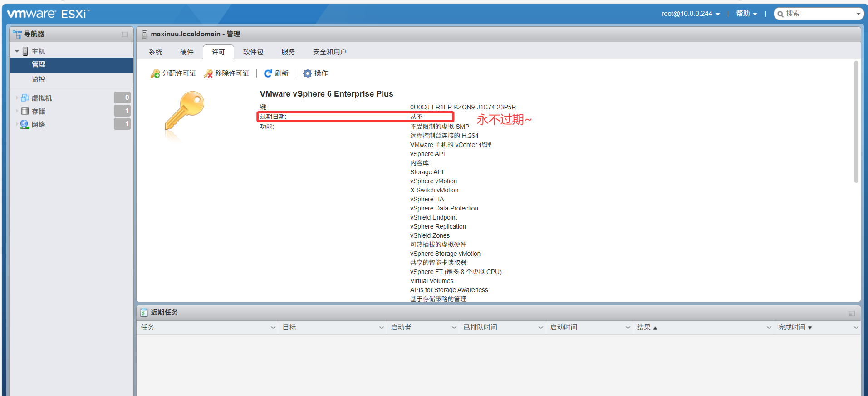Open the Help (帮助) dropdown menu

[746, 14]
